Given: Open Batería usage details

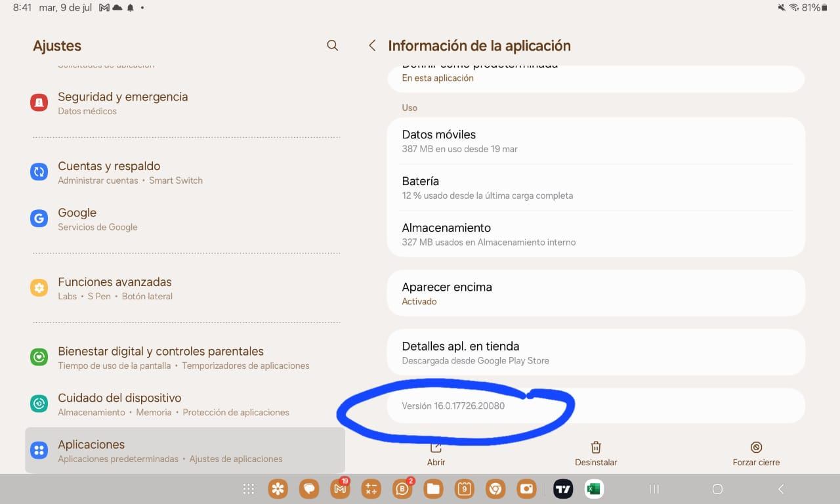Looking at the screenshot, I should click(x=596, y=187).
